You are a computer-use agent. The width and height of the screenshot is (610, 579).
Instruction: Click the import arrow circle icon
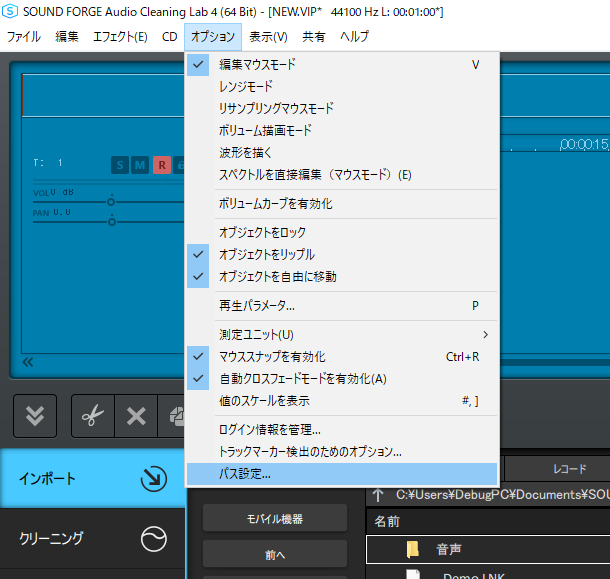154,479
